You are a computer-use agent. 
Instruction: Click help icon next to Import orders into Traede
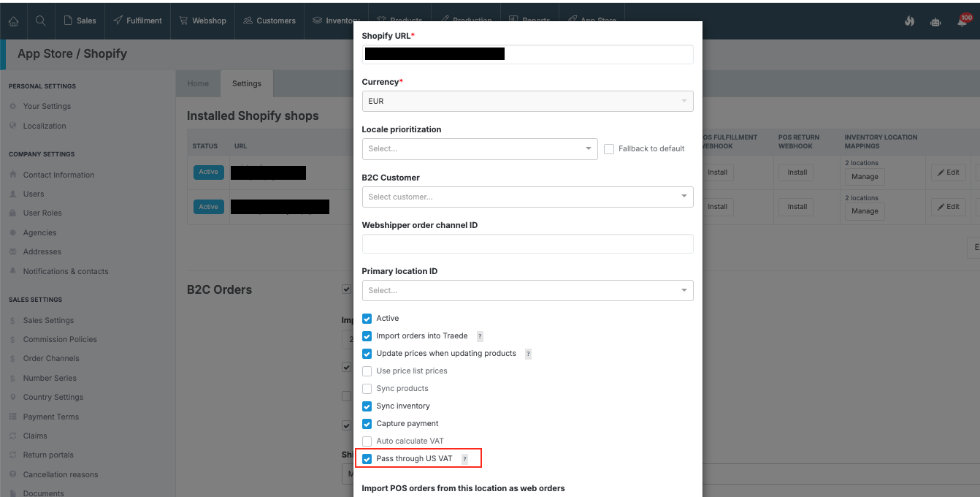click(480, 336)
